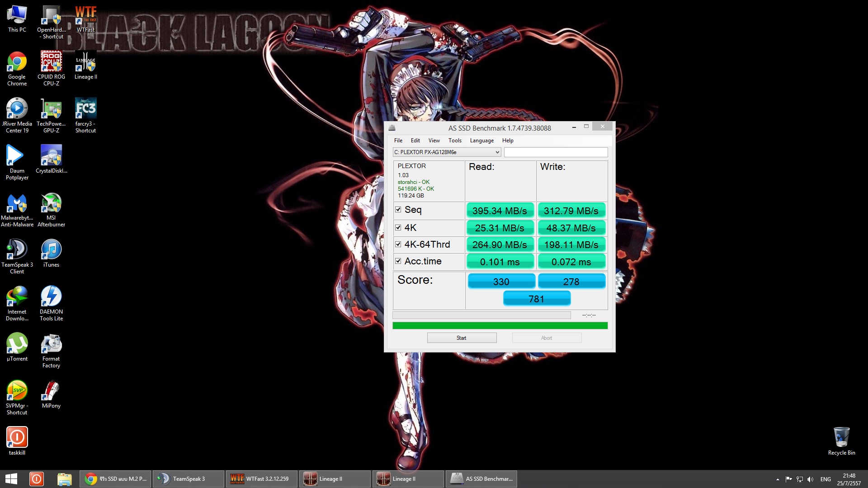868x488 pixels.
Task: Click the green progress bar
Action: pyautogui.click(x=500, y=326)
